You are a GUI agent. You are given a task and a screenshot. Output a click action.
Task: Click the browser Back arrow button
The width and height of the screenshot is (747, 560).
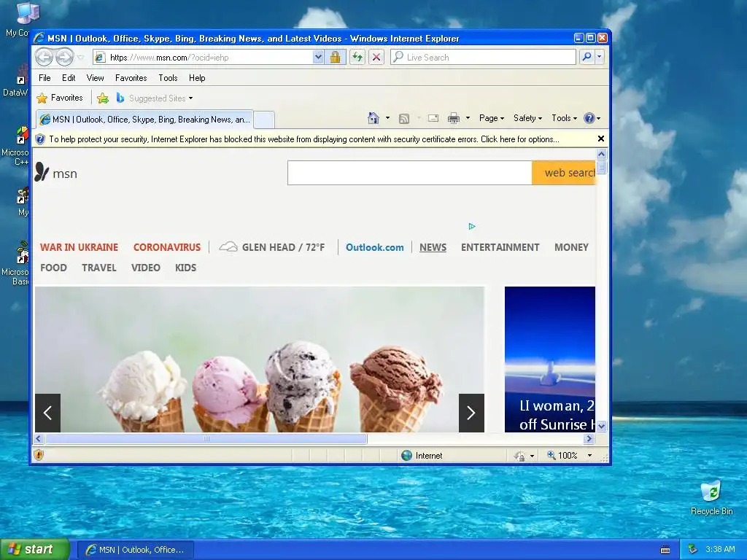(44, 58)
